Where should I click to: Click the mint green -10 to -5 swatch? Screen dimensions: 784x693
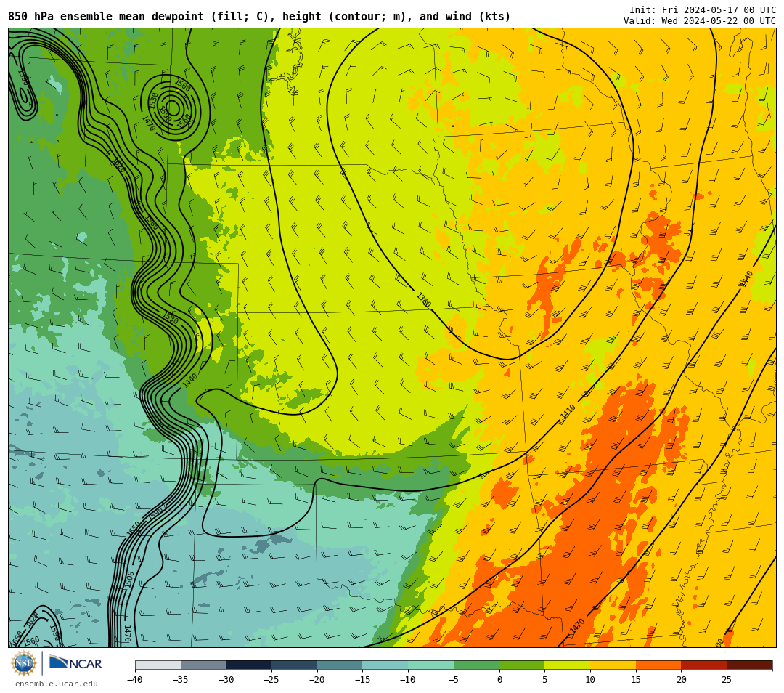431,665
